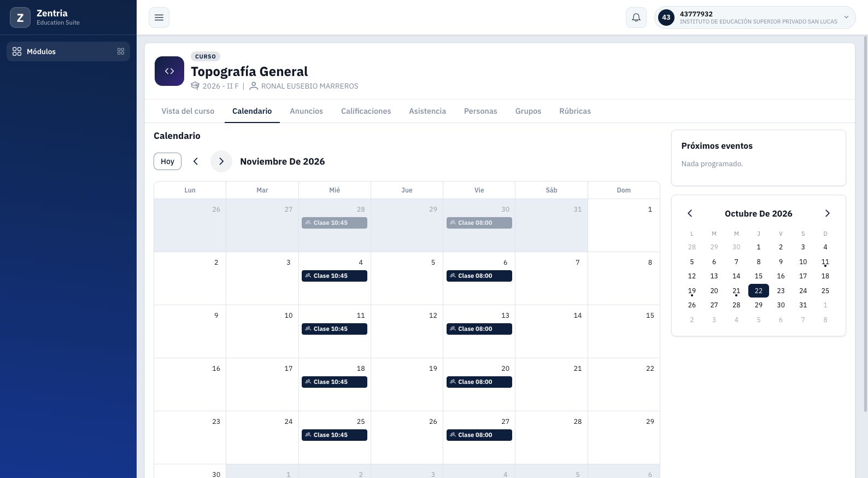Click the Hoy button
The width and height of the screenshot is (868, 478).
click(x=167, y=161)
